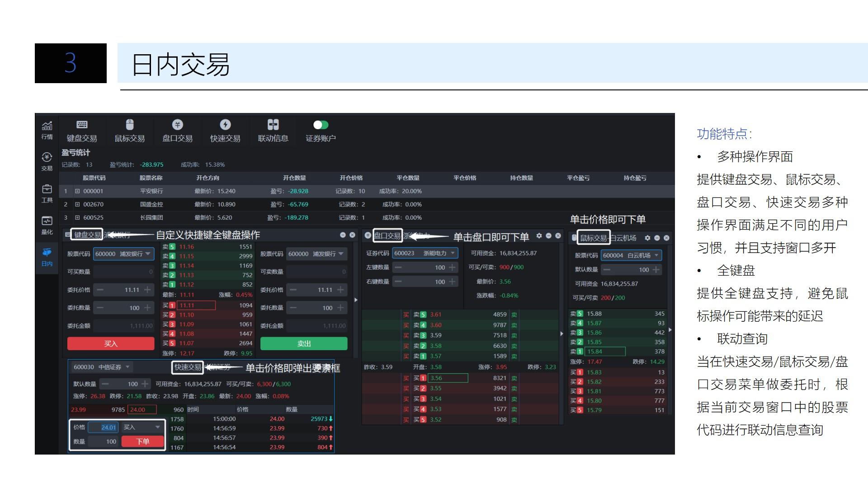Open 盘口交易 via its lightning-free toolbar icon
The width and height of the screenshot is (868, 488).
coord(178,130)
